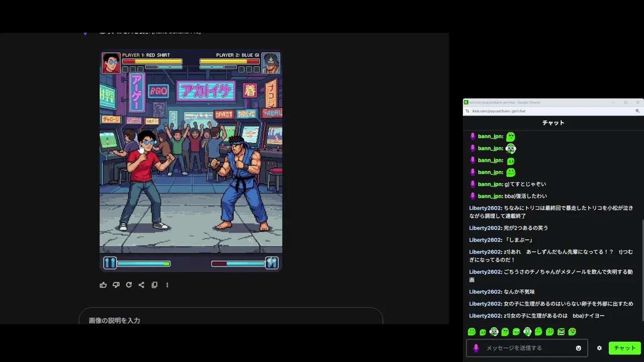Pick the first smiling green emote in bar
The width and height of the screenshot is (644, 362).
point(471,332)
